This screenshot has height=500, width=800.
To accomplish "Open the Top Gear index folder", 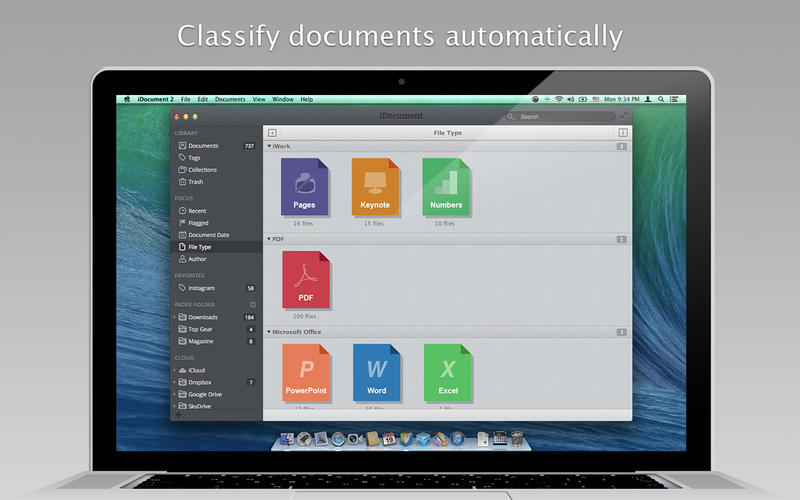I will (x=216, y=330).
